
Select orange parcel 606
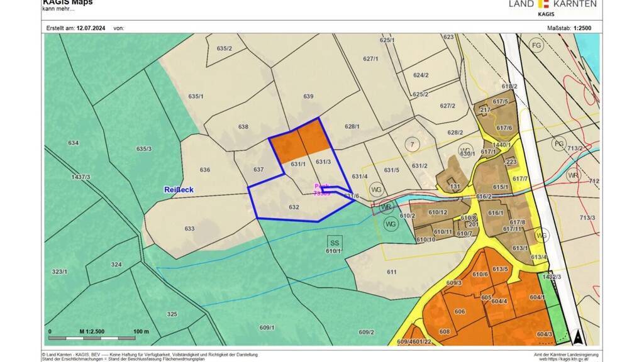click(459, 312)
